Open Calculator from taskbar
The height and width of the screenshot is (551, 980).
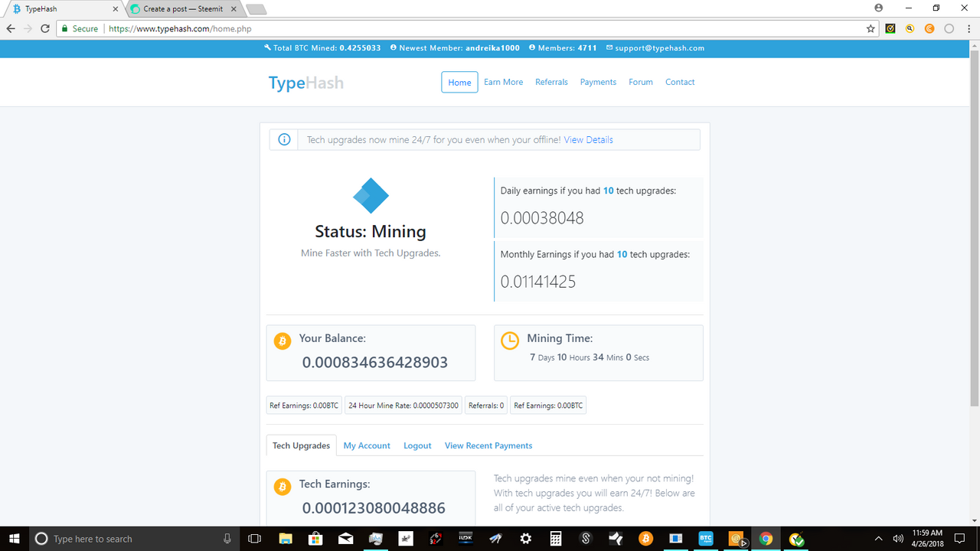tap(556, 539)
